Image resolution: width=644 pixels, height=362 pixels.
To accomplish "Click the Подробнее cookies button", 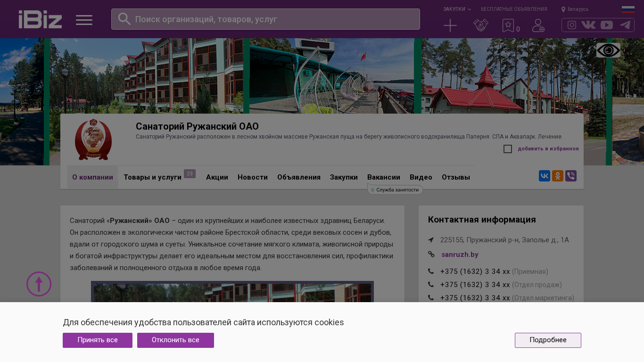I will pos(548,340).
